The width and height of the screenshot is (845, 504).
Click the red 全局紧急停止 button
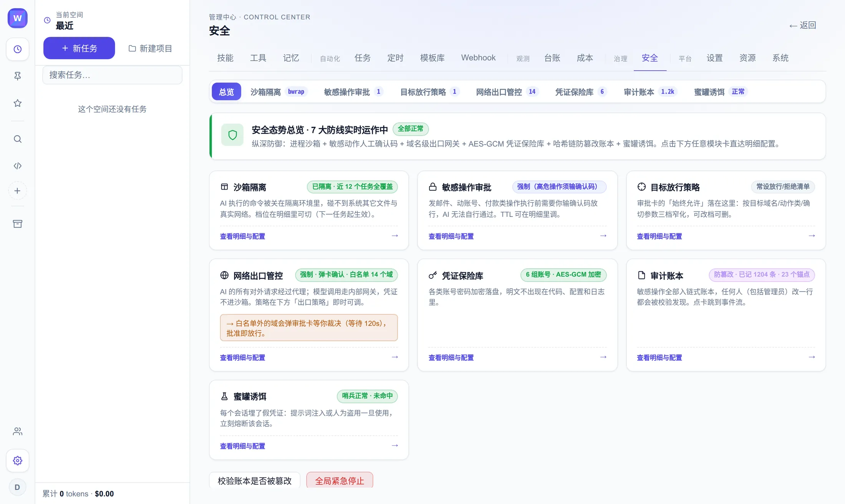(340, 481)
